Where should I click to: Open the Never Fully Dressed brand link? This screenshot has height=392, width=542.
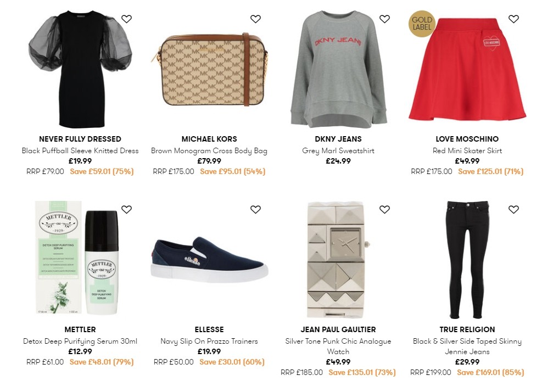[80, 139]
